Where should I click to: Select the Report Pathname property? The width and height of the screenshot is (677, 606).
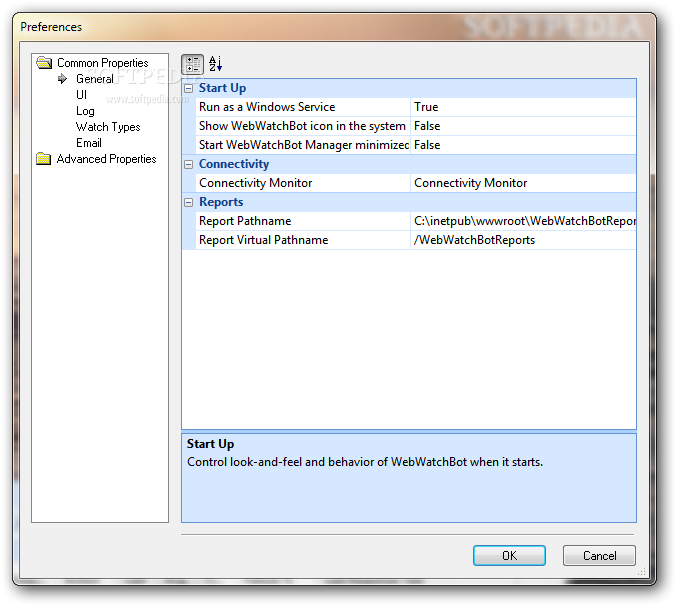(303, 221)
